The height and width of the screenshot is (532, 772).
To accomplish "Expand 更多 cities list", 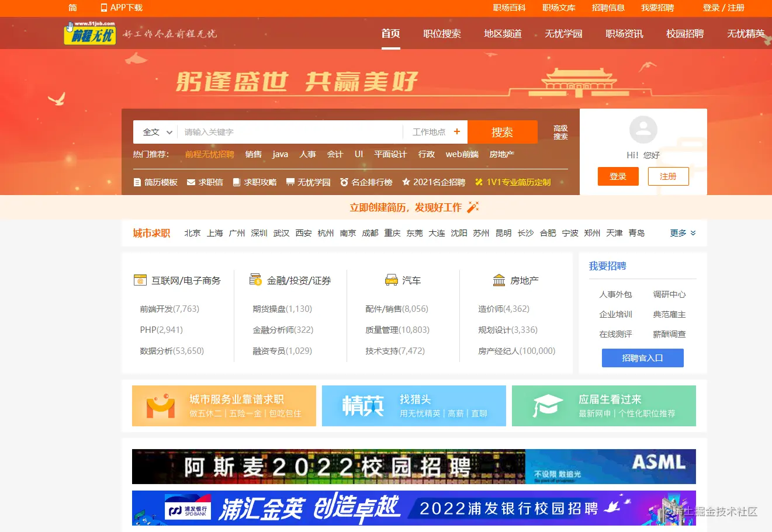I will [683, 233].
